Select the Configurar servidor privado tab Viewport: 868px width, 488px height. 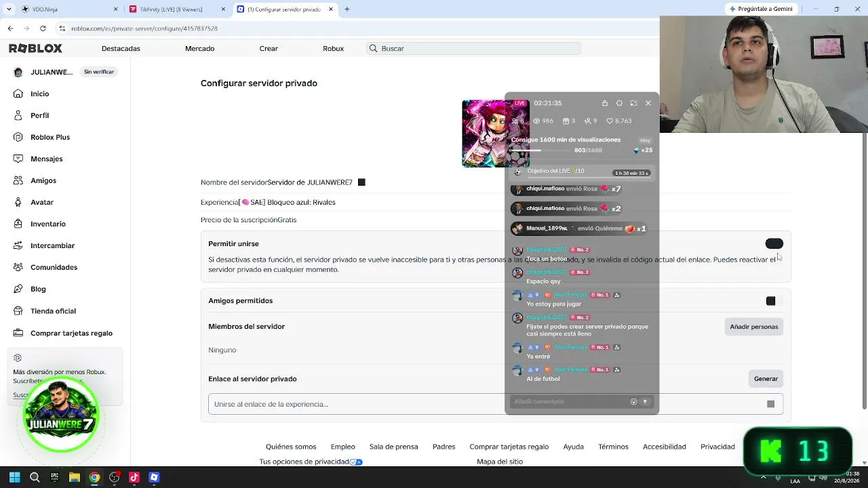click(285, 9)
